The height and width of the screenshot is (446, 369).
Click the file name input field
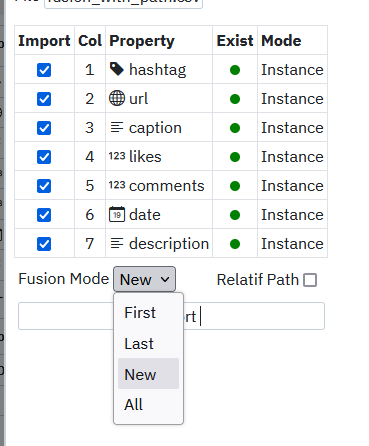pos(123,3)
